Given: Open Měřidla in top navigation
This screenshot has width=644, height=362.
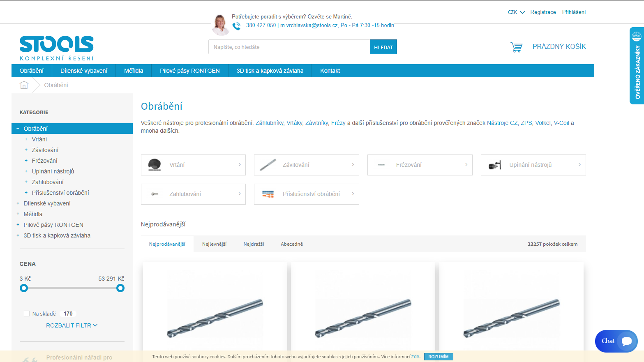Looking at the screenshot, I should point(134,71).
